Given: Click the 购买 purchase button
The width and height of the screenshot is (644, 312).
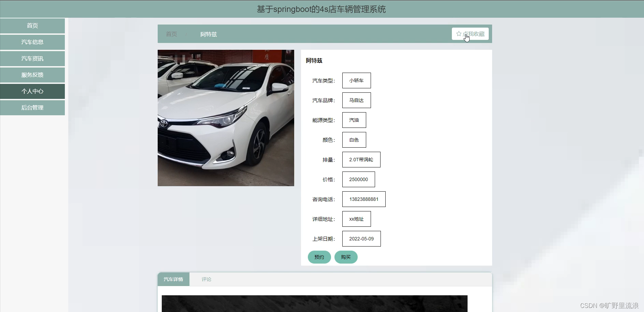Looking at the screenshot, I should (x=346, y=257).
